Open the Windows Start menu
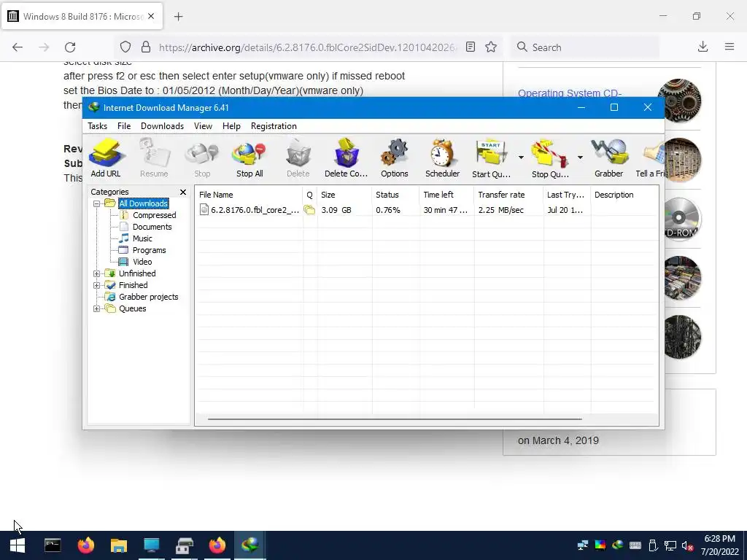Image resolution: width=747 pixels, height=560 pixels. click(18, 545)
